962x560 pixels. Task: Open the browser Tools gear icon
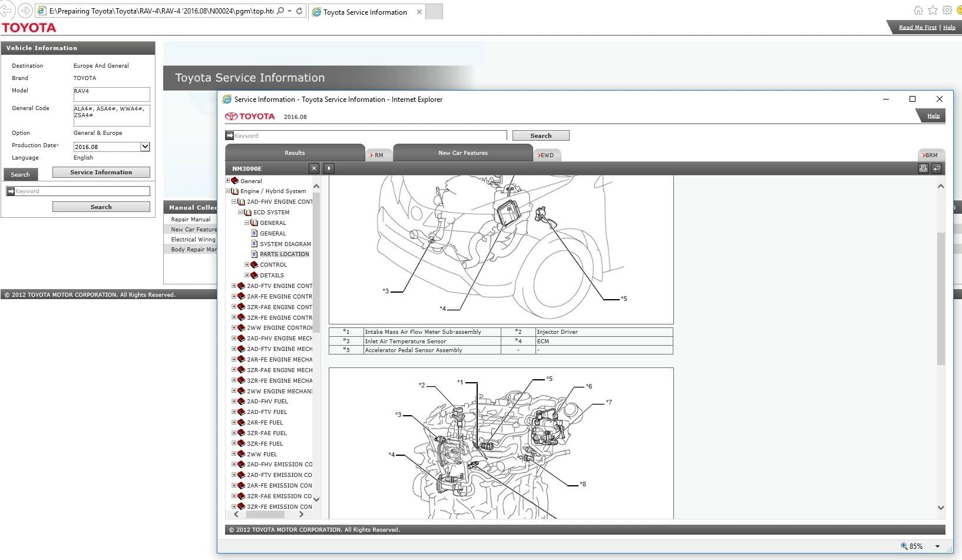[x=947, y=10]
